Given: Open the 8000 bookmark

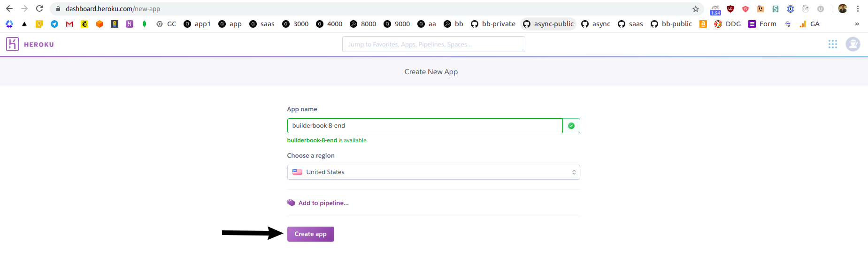Looking at the screenshot, I should [363, 24].
